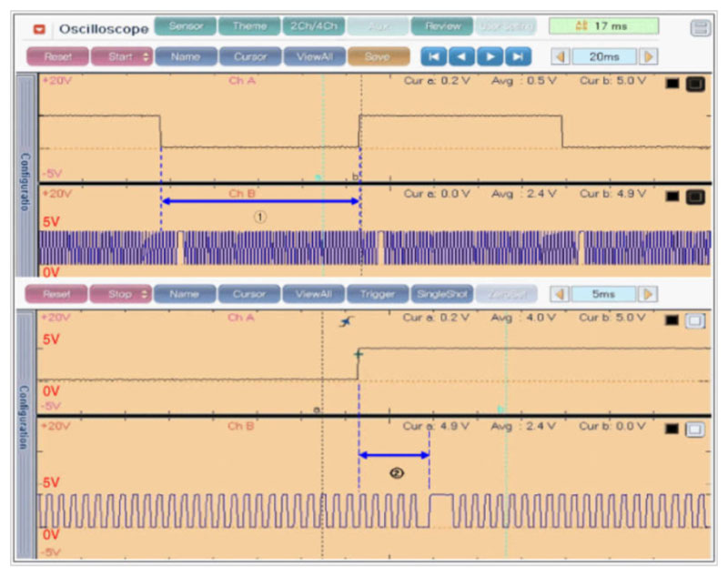Switch to the 2Ch/4Ch tab
The height and width of the screenshot is (577, 728).
[313, 26]
